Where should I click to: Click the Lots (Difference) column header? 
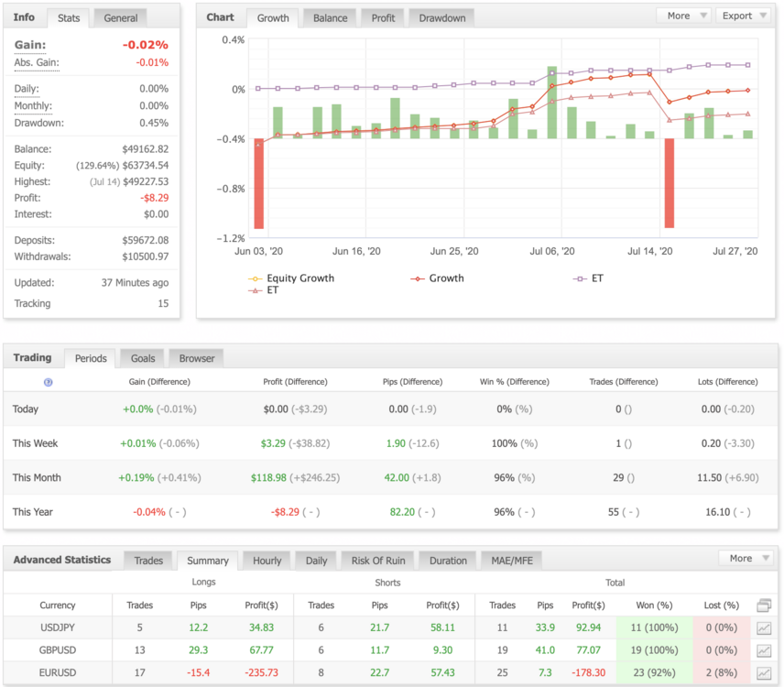point(727,382)
